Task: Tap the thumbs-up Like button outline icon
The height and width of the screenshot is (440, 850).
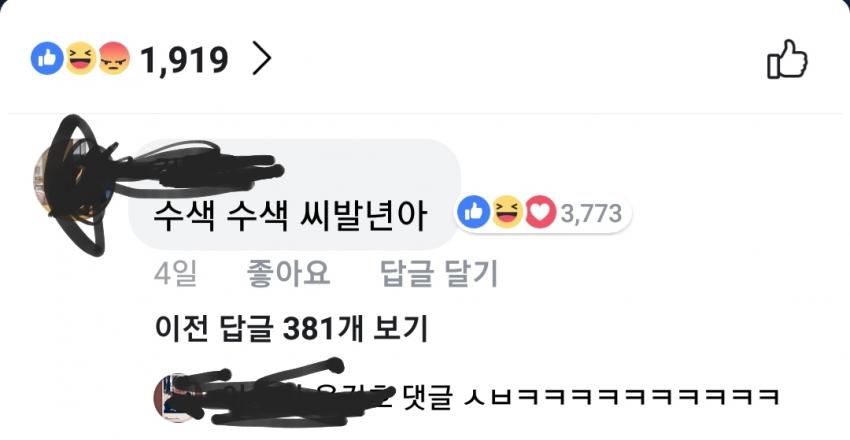Action: pyautogui.click(x=787, y=59)
